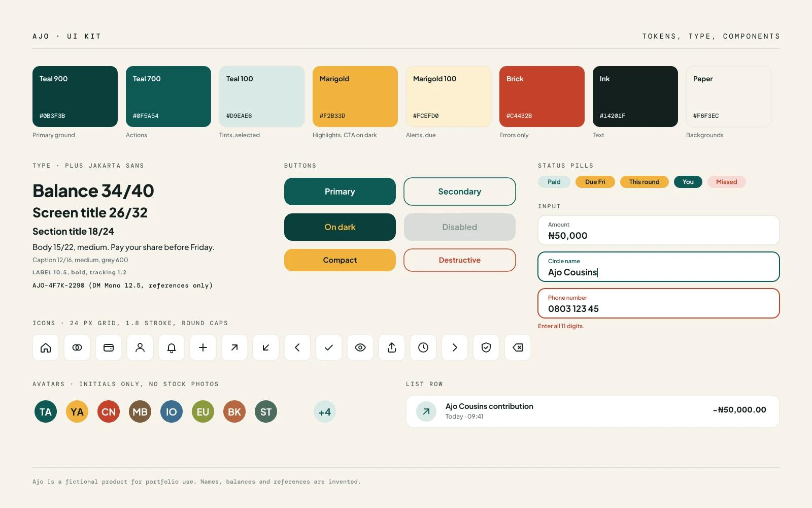812x508 pixels.
Task: Click the arrow icon in the list row
Action: click(426, 411)
